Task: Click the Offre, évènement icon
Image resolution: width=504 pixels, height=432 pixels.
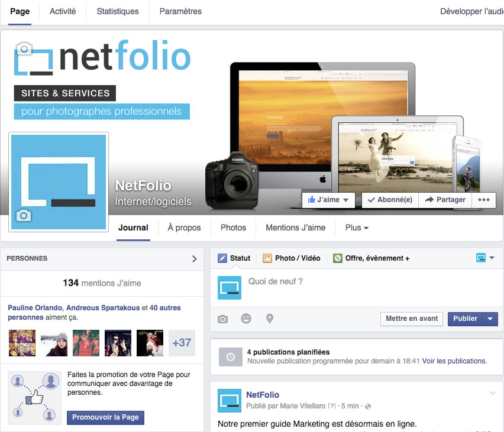Action: click(338, 258)
